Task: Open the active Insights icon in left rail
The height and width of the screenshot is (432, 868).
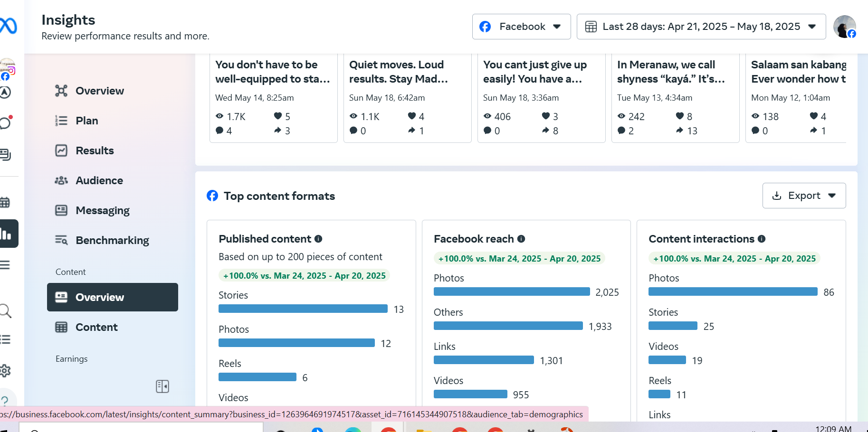Action: click(x=7, y=234)
